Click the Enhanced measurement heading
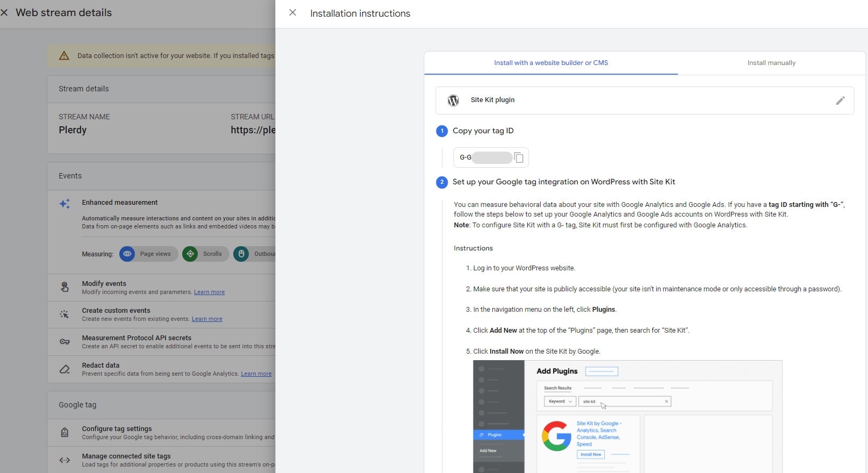This screenshot has height=473, width=868. tap(120, 203)
